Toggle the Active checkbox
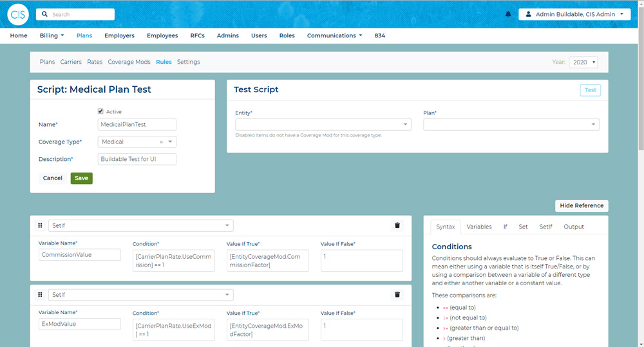Viewport: 644px width, 347px height. coord(100,111)
